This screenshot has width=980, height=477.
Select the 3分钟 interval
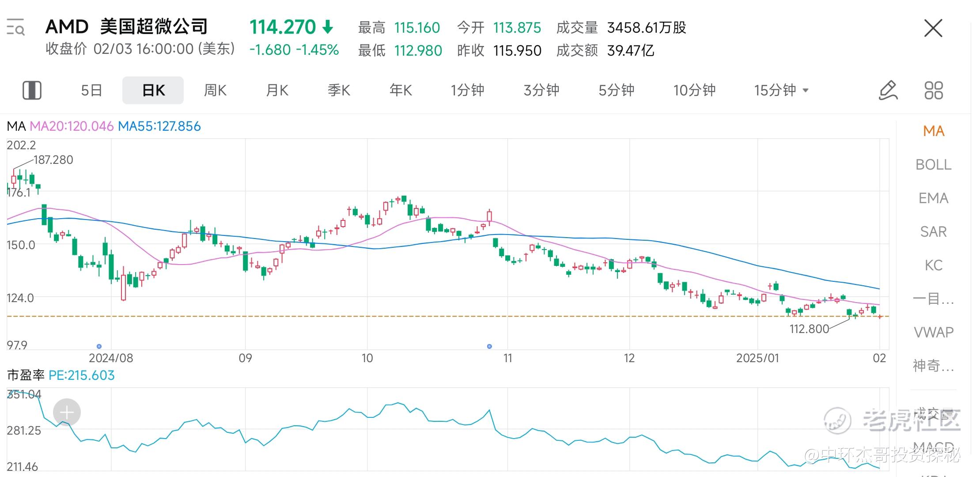(x=541, y=90)
